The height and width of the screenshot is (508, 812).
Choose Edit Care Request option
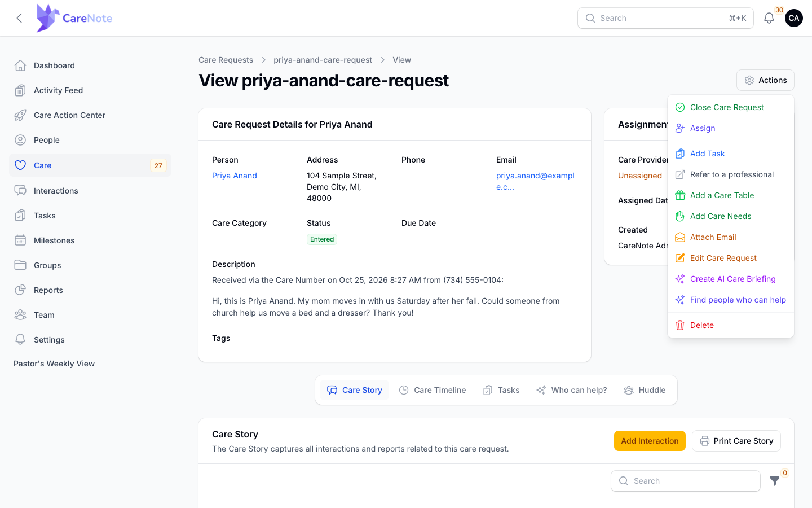731,258
